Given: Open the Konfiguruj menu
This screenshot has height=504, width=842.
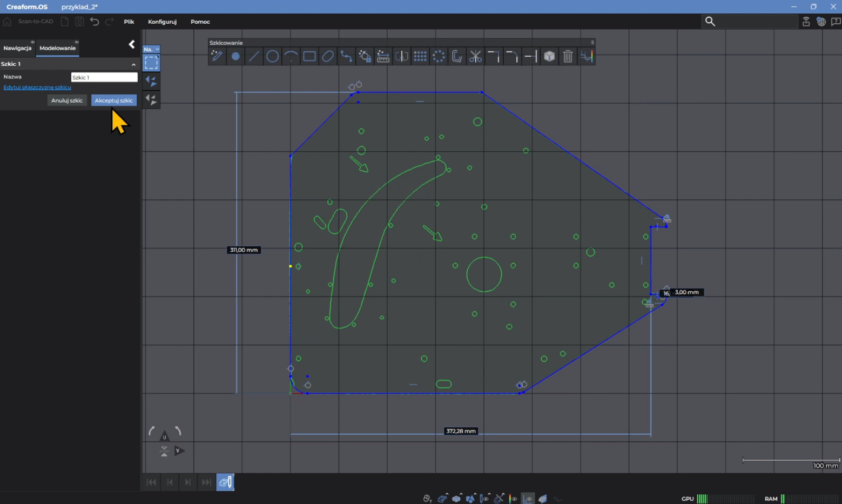Looking at the screenshot, I should click(x=162, y=22).
